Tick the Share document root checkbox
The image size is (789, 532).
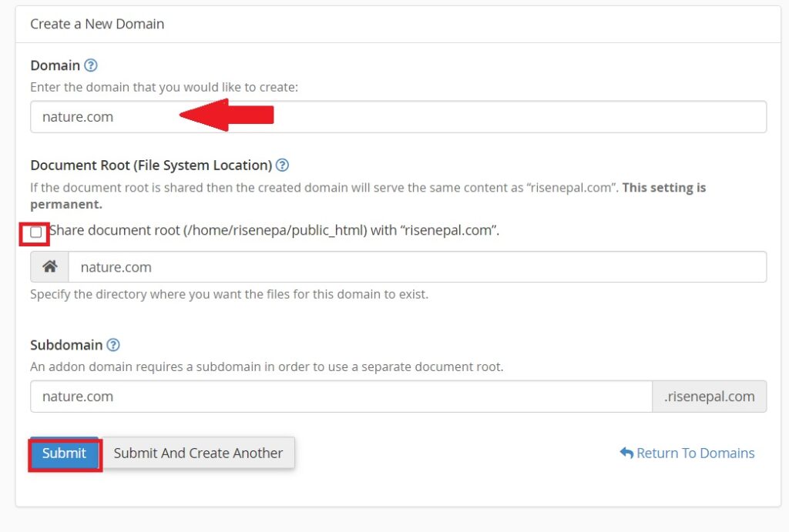[x=35, y=232]
